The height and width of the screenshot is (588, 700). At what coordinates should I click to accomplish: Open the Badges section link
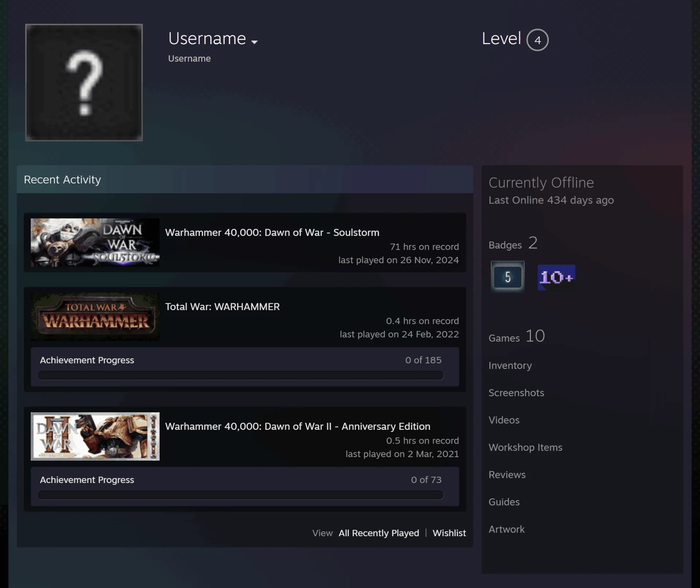click(505, 245)
